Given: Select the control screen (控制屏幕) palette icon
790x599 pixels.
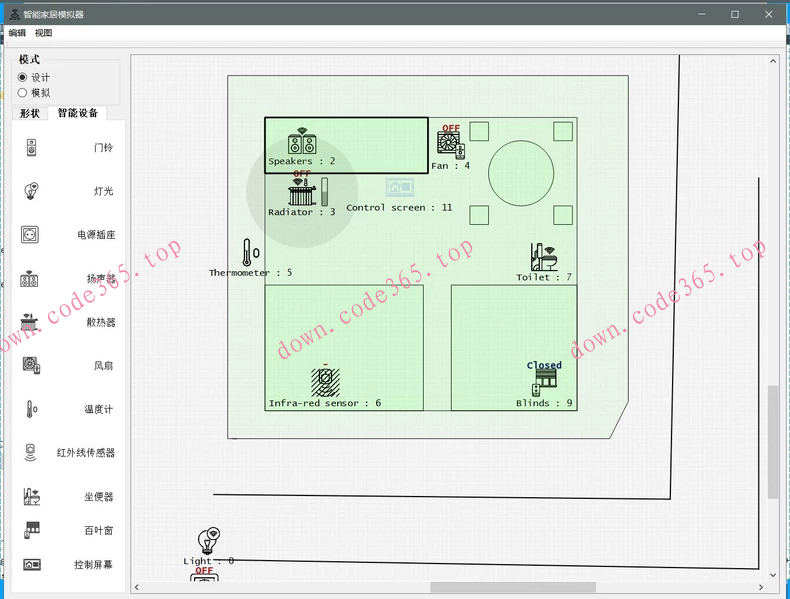Looking at the screenshot, I should click(32, 564).
